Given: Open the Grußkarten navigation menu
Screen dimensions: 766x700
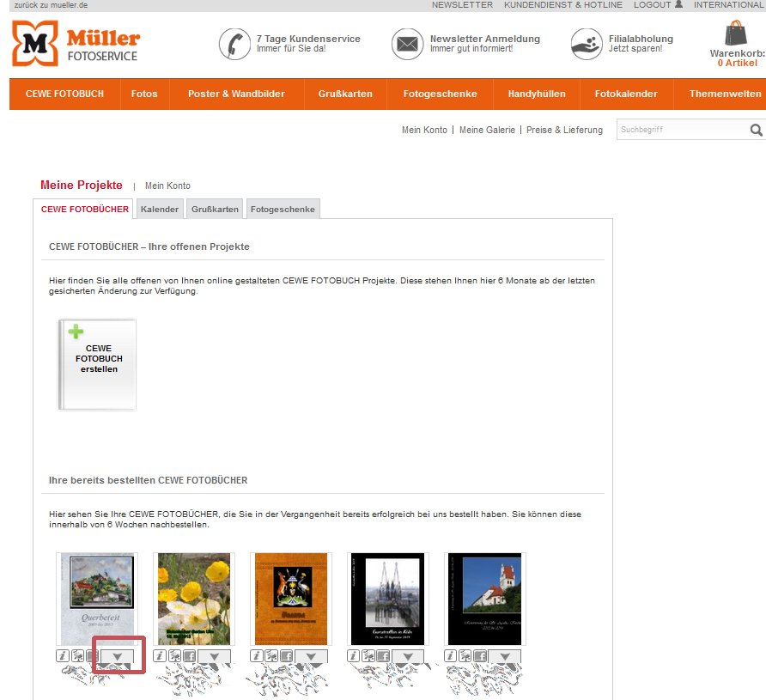Looking at the screenshot, I should [x=345, y=94].
